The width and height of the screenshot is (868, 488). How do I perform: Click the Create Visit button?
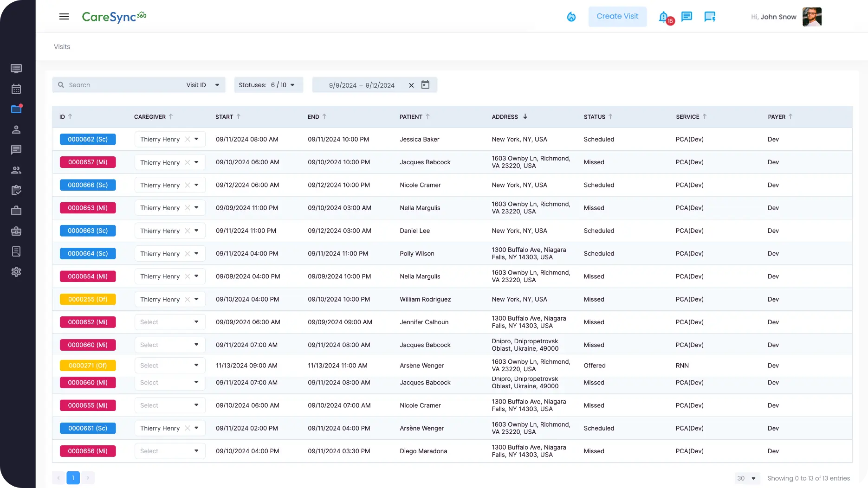coord(617,16)
